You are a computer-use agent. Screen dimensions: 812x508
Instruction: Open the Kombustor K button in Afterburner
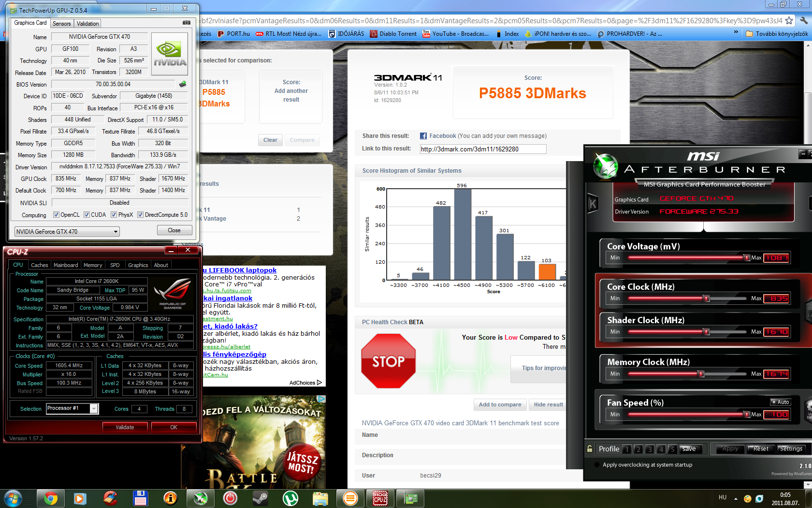coord(593,204)
